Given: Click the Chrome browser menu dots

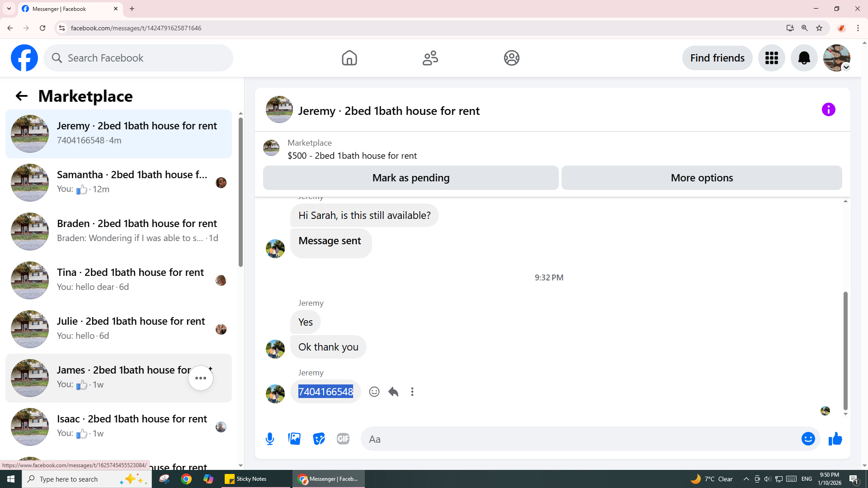Looking at the screenshot, I should click(x=858, y=28).
